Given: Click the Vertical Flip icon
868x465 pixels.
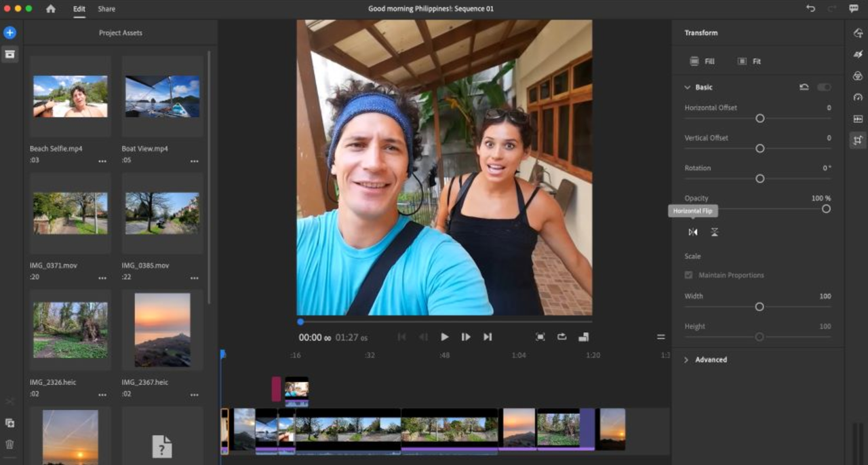Looking at the screenshot, I should coord(714,232).
